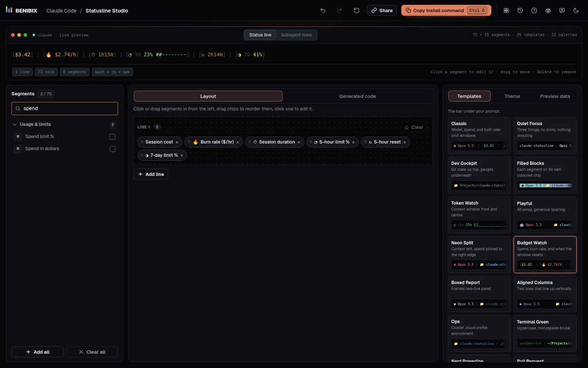
Task: Open the feedback chat bubble icon
Action: (562, 11)
